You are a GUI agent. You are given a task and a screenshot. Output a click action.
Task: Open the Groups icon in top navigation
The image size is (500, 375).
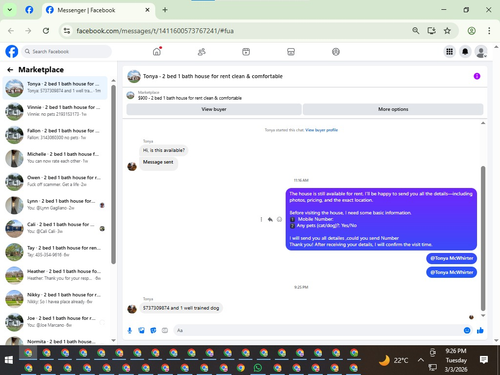[x=336, y=52]
